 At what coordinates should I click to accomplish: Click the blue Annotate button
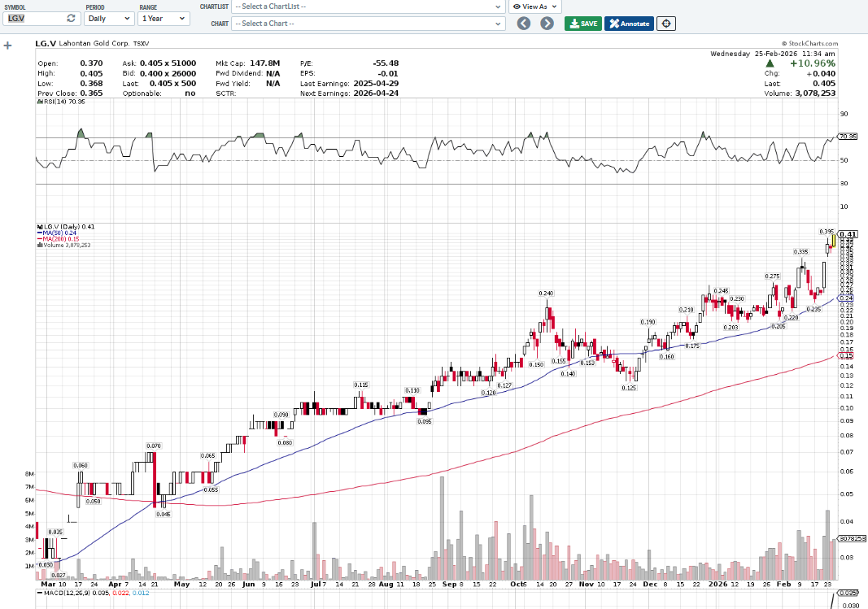click(x=629, y=24)
